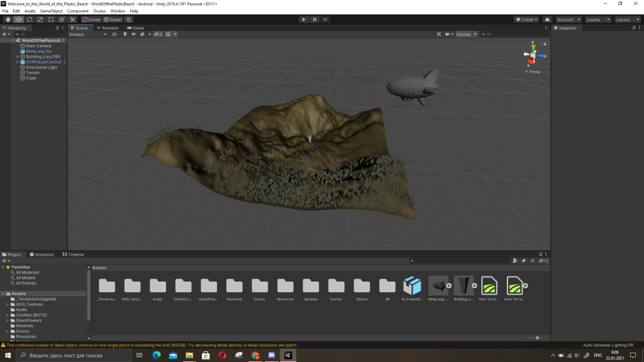The image size is (644, 362).
Task: Open the custom editor tools button
Action: (73, 19)
